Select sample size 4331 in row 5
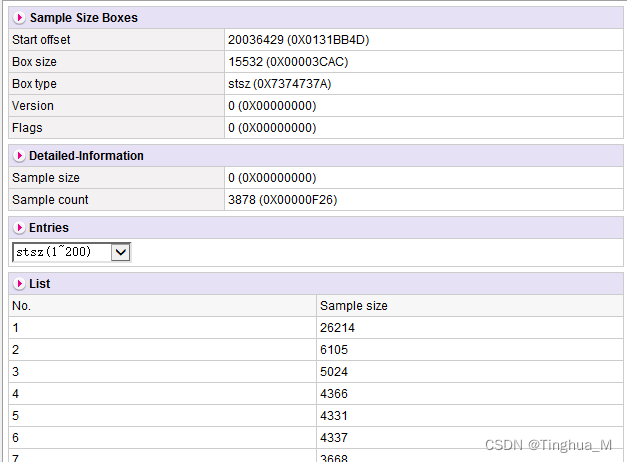 coord(334,416)
